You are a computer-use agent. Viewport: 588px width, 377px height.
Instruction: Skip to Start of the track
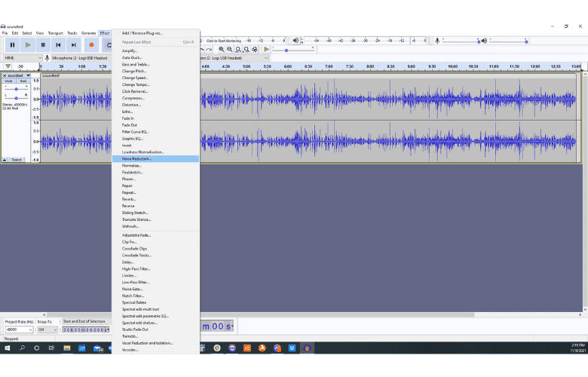click(58, 45)
